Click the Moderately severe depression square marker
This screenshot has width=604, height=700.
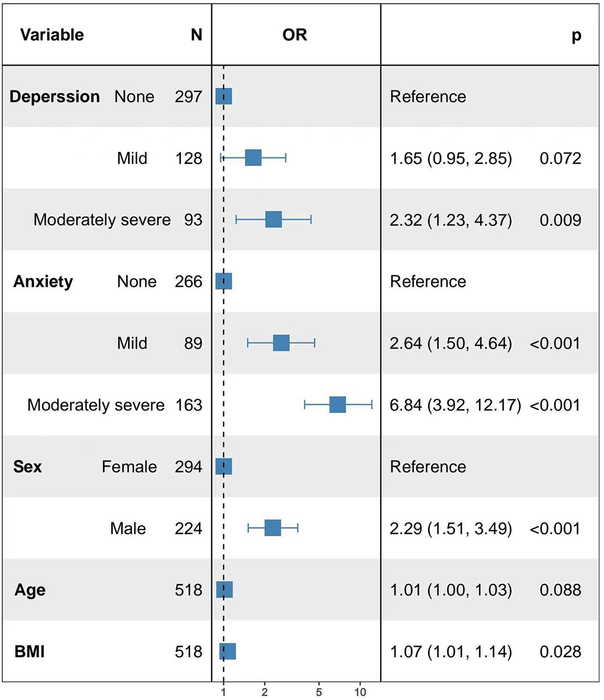point(273,220)
